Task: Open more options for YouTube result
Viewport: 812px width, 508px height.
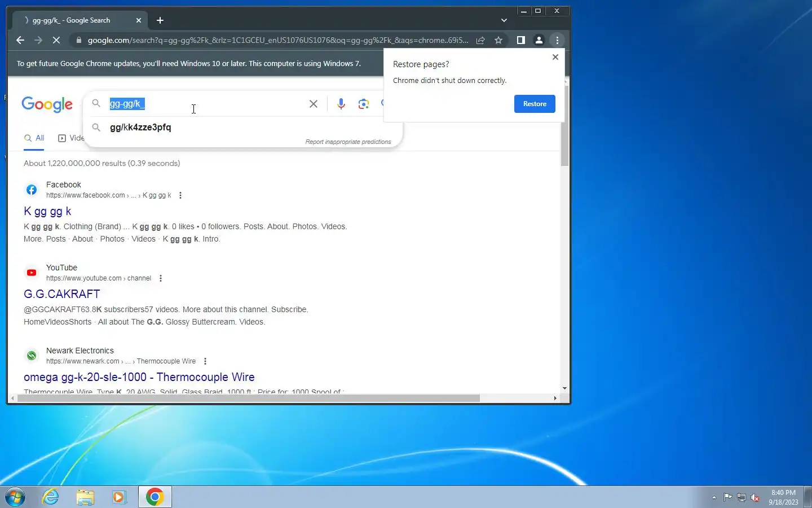Action: (161, 278)
